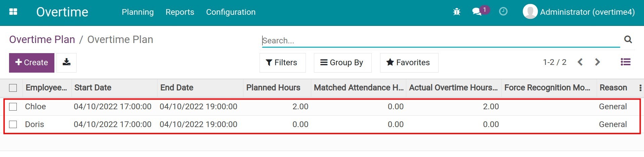Viewport: 644px width, 157px height.
Task: Select the Doris row checkbox
Action: [x=13, y=124]
